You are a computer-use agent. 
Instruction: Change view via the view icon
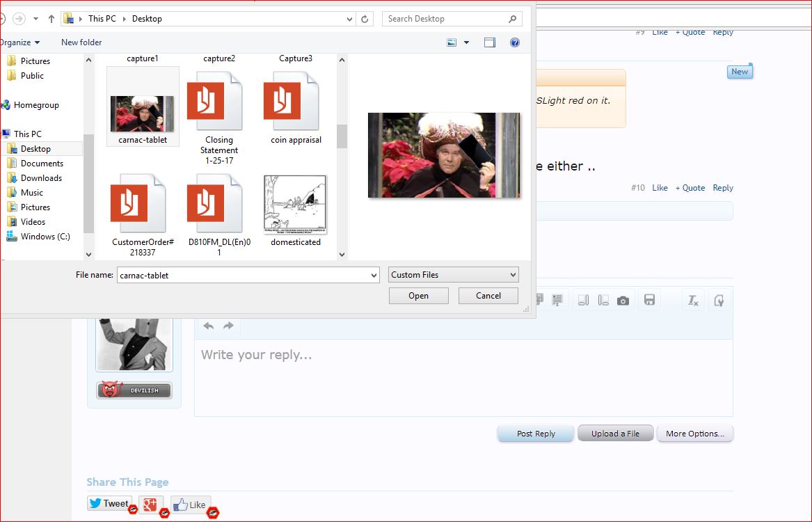click(x=452, y=42)
